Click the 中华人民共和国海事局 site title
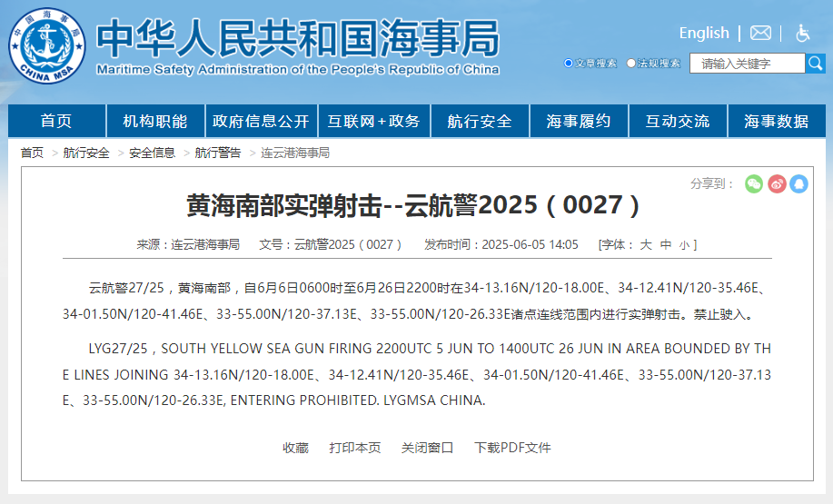The height and width of the screenshot is (504, 833). [298, 38]
